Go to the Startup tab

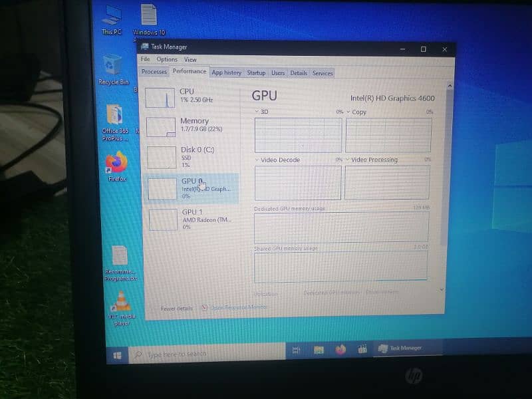tap(256, 73)
